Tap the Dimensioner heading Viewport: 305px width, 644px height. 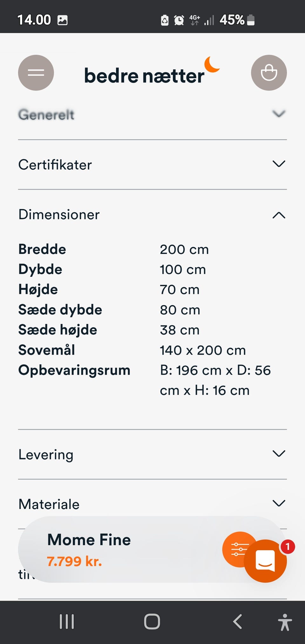click(59, 215)
